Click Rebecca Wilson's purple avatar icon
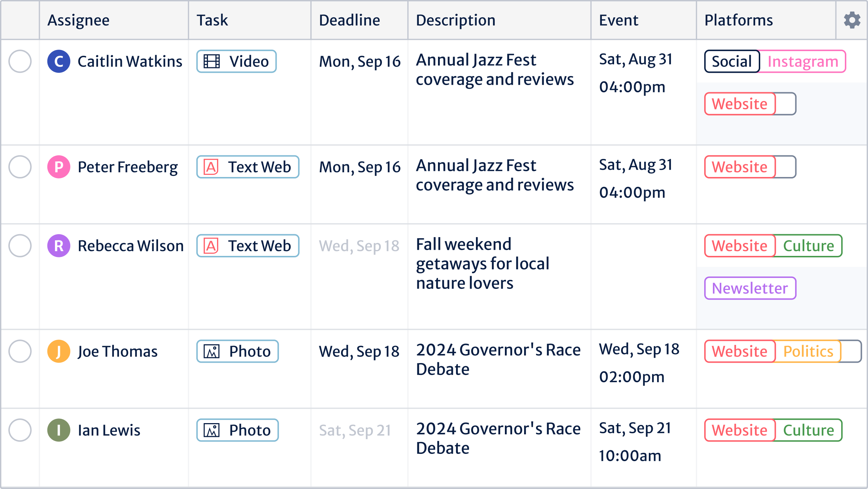The image size is (868, 489). pos(59,246)
